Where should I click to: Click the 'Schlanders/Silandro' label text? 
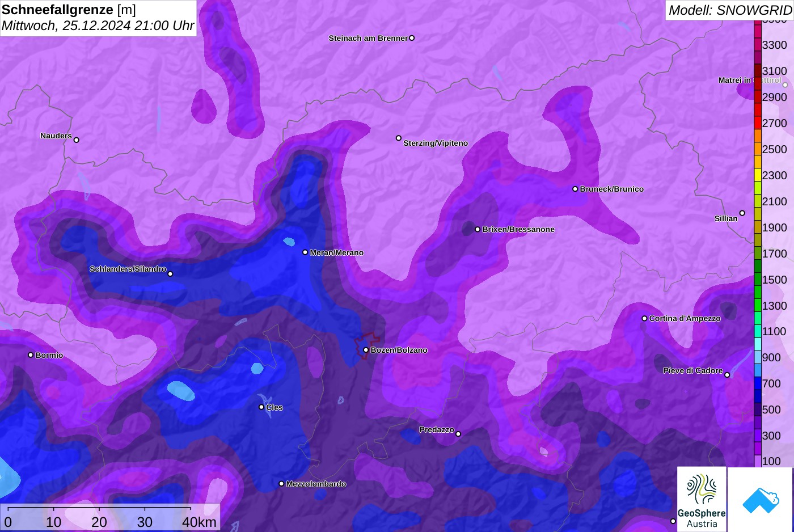pos(128,269)
